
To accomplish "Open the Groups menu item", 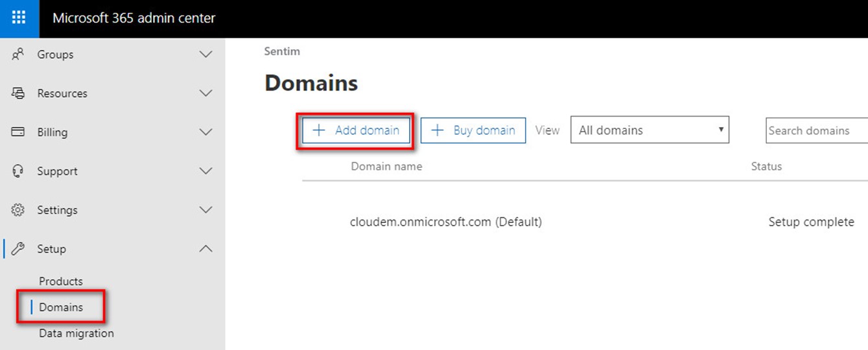I will click(x=112, y=54).
